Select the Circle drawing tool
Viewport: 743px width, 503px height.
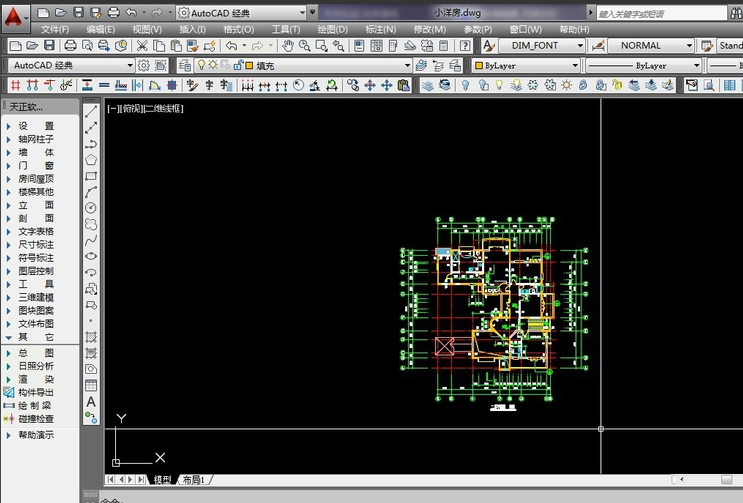pyautogui.click(x=91, y=208)
